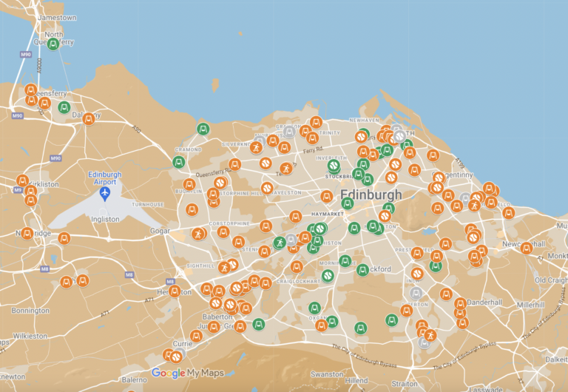Select the Bonnington place label
The height and width of the screenshot is (392, 568).
coord(30,311)
